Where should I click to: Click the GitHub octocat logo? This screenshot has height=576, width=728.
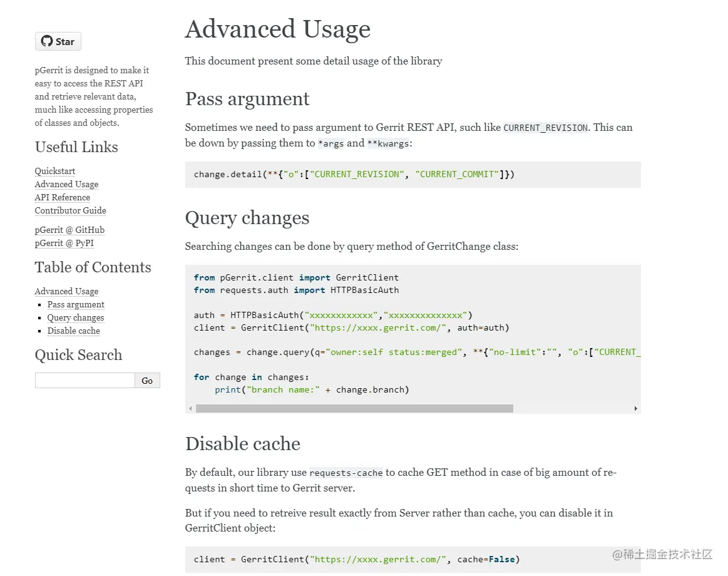tap(46, 41)
